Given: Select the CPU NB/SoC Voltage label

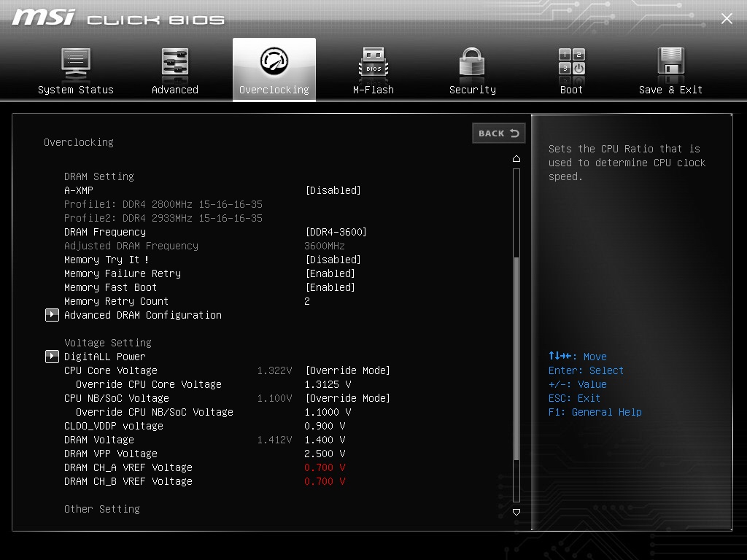Looking at the screenshot, I should pos(117,398).
